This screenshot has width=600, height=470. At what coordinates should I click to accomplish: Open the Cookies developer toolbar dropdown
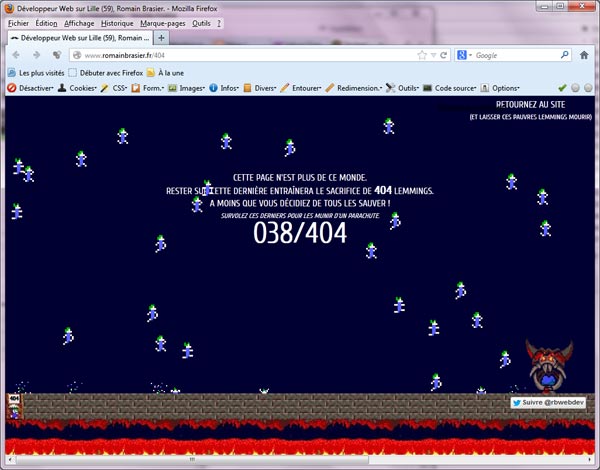coord(77,88)
